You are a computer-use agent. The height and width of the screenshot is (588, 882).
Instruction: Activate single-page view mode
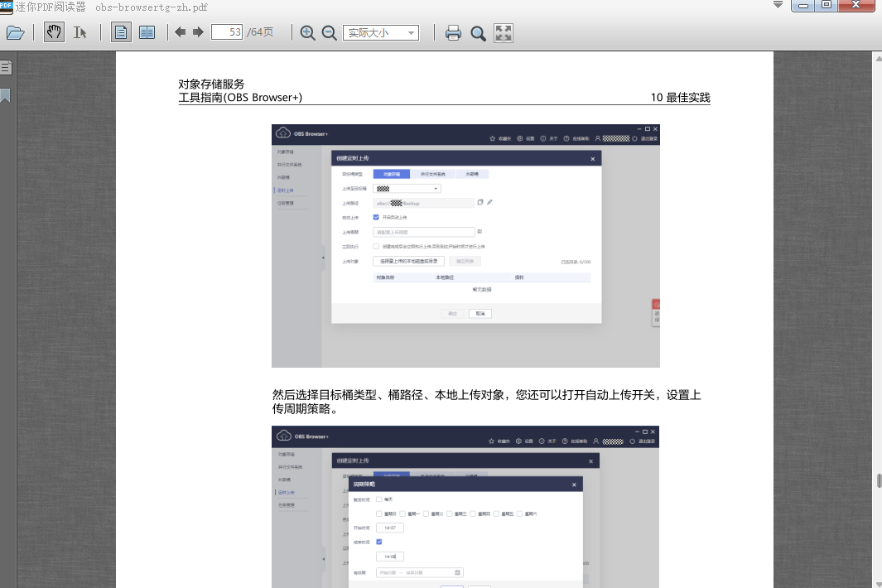pos(120,32)
